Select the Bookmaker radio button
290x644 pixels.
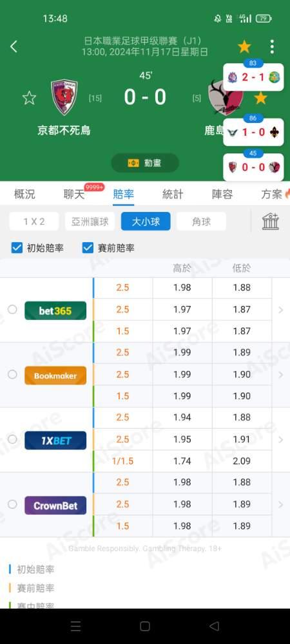12,374
